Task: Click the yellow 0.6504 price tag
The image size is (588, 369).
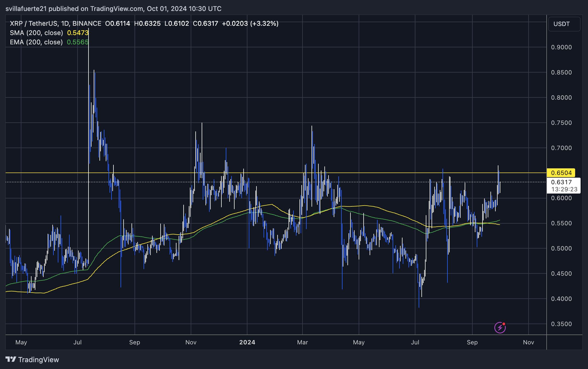Action: pos(561,173)
